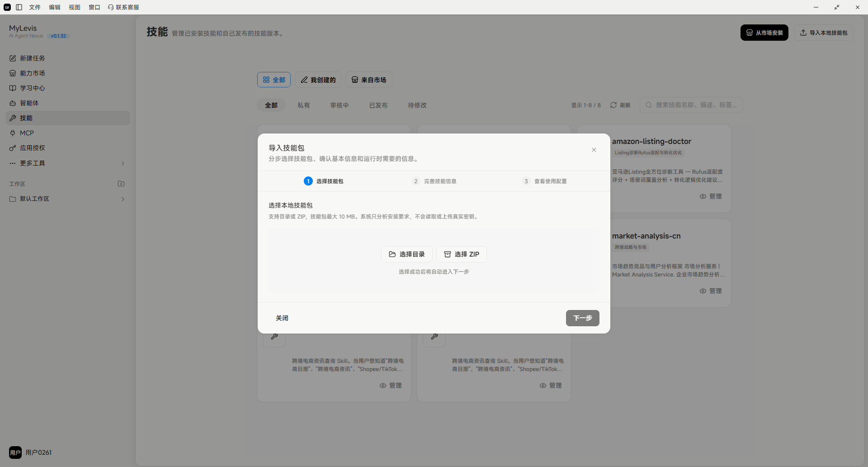This screenshot has height=467, width=868.
Task: Click 导入本地技能包 button
Action: [824, 33]
